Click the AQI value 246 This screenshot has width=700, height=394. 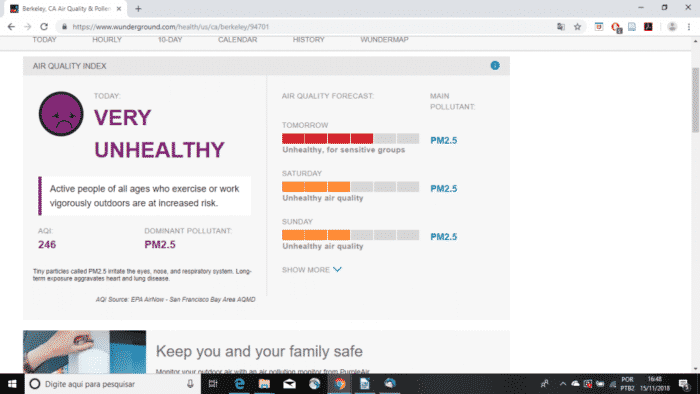point(47,245)
